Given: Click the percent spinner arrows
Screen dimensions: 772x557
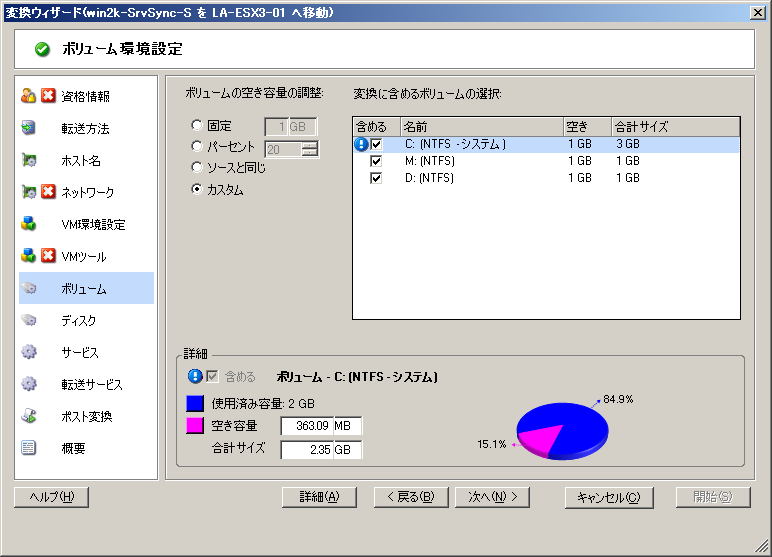Looking at the screenshot, I should click(310, 149).
